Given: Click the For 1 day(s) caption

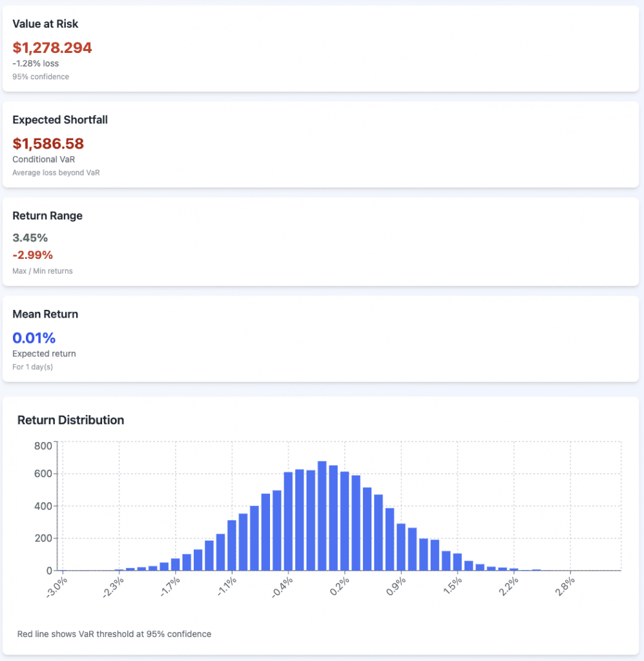Looking at the screenshot, I should 32,367.
